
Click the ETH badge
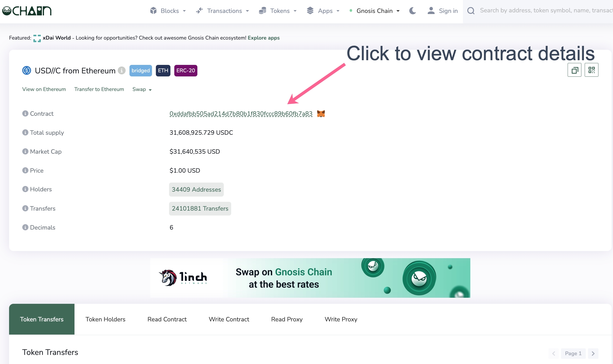pyautogui.click(x=163, y=71)
